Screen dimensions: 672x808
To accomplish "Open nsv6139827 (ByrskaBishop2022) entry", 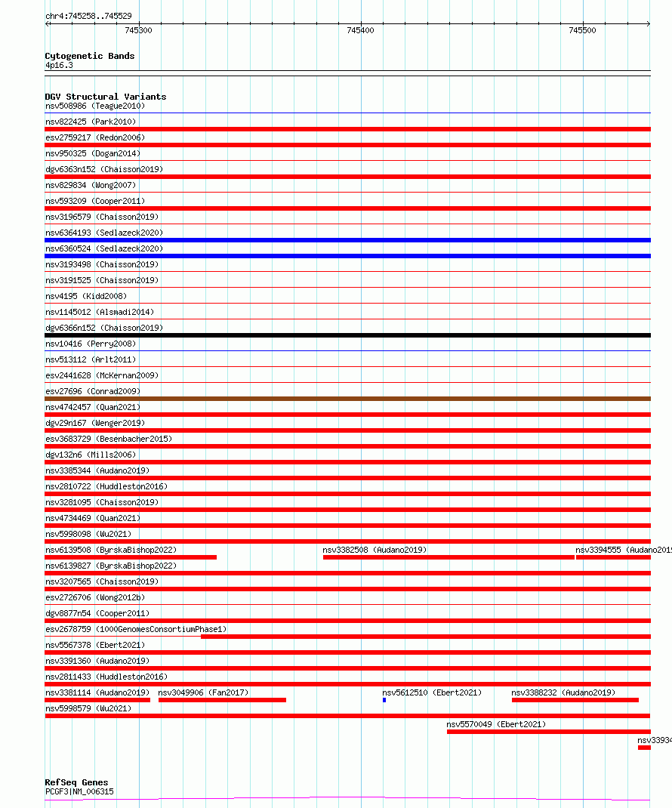I will 111,566.
